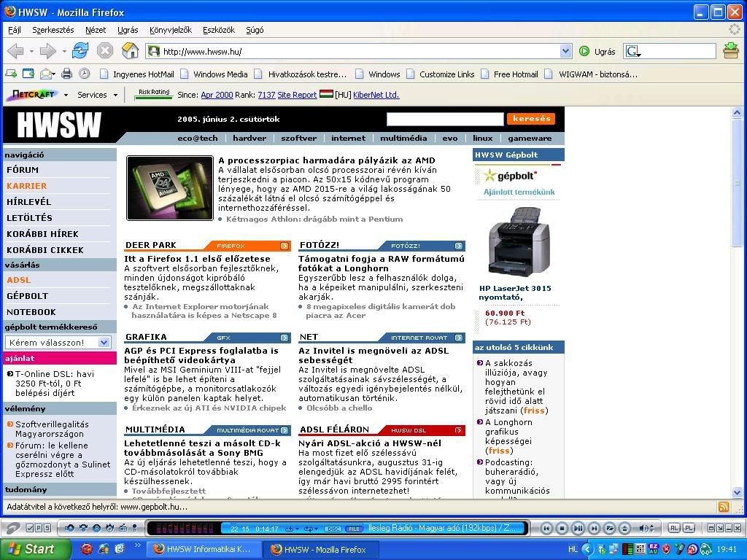The height and width of the screenshot is (560, 747).
Task: Click the History clock icon in bookmarks toolbar
Action: pos(85,74)
